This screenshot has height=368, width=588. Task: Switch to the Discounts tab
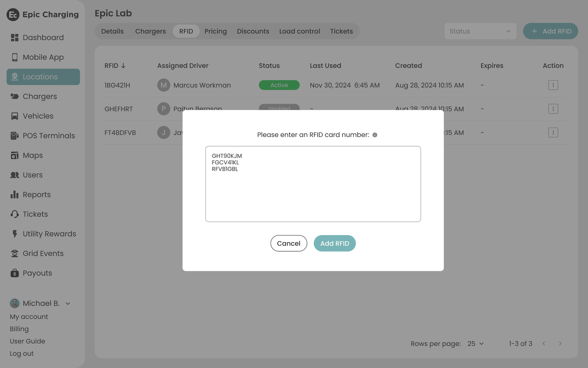pos(253,31)
